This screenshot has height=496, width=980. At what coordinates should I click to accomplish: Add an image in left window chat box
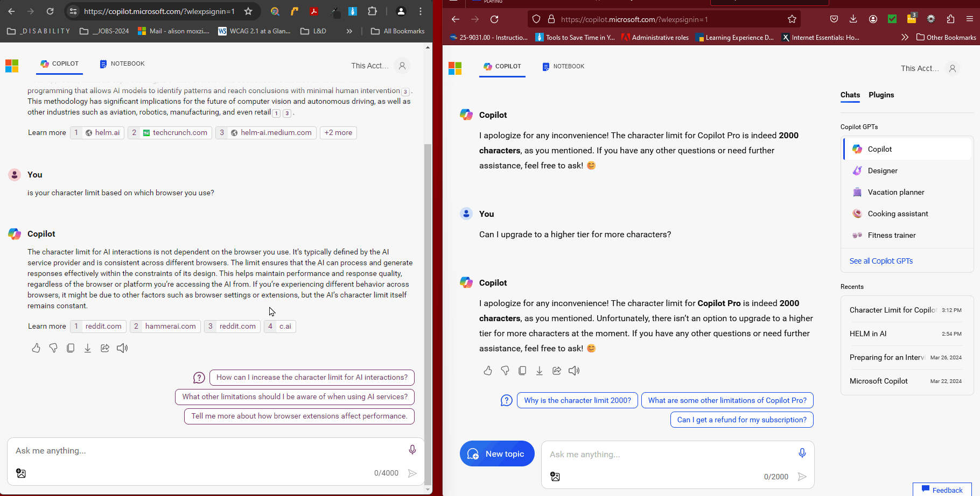(x=21, y=473)
